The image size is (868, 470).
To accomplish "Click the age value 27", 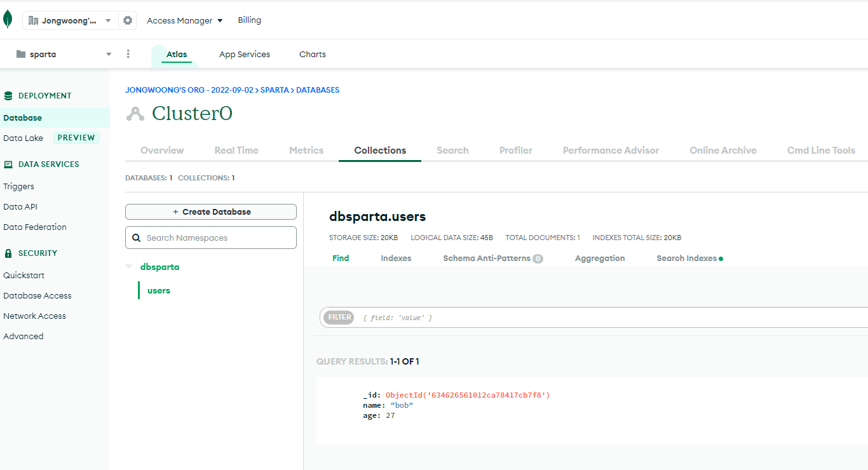I will pyautogui.click(x=390, y=415).
